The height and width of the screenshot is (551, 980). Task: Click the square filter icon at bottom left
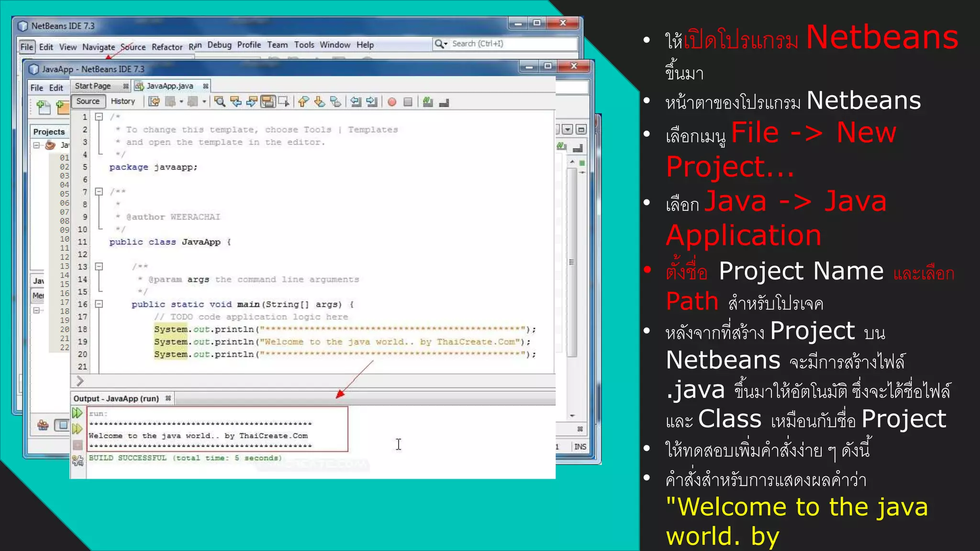(62, 425)
